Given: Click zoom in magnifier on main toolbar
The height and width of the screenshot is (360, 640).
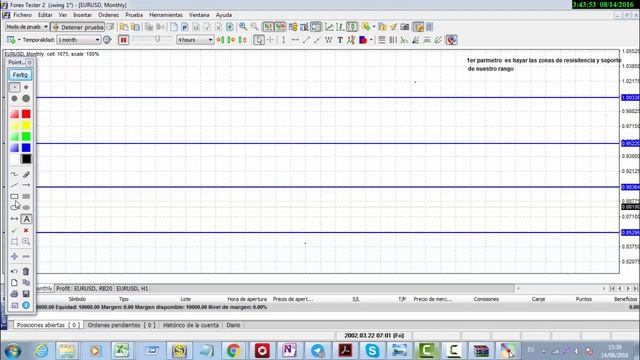Looking at the screenshot, I should [x=243, y=27].
